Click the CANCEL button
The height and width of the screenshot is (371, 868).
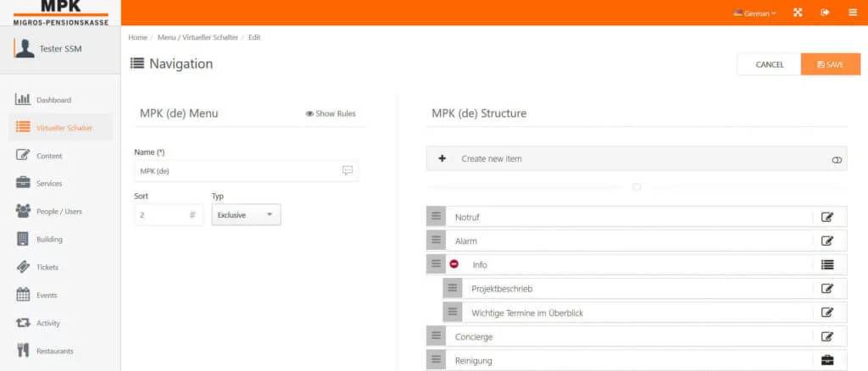pos(769,64)
